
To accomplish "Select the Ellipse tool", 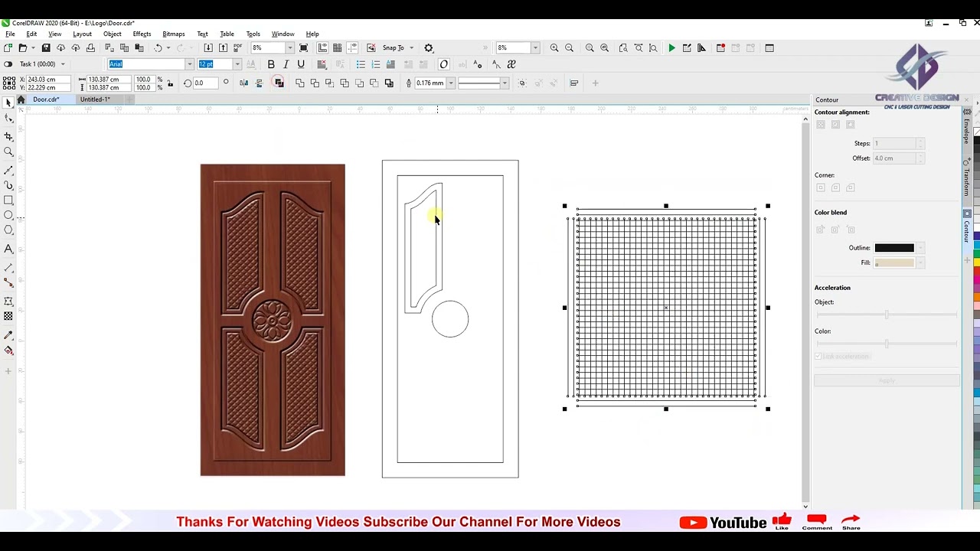I will pos(8,215).
